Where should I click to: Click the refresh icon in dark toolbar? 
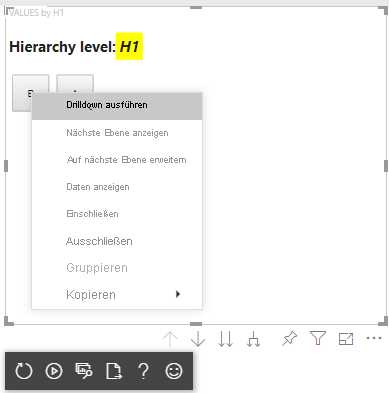(24, 371)
